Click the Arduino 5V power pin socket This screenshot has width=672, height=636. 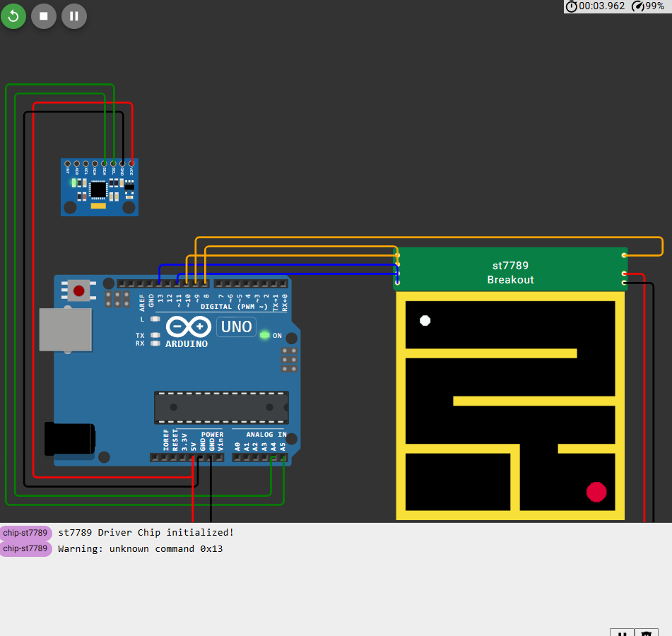[193, 458]
